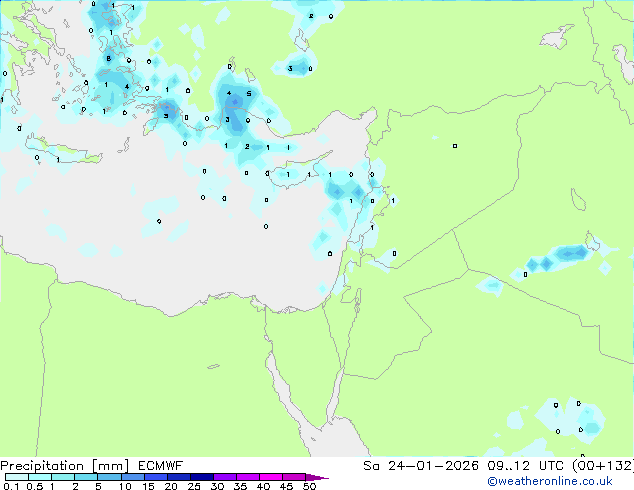Click the '25' legend scale value
This screenshot has width=634, height=490.
coord(194,486)
